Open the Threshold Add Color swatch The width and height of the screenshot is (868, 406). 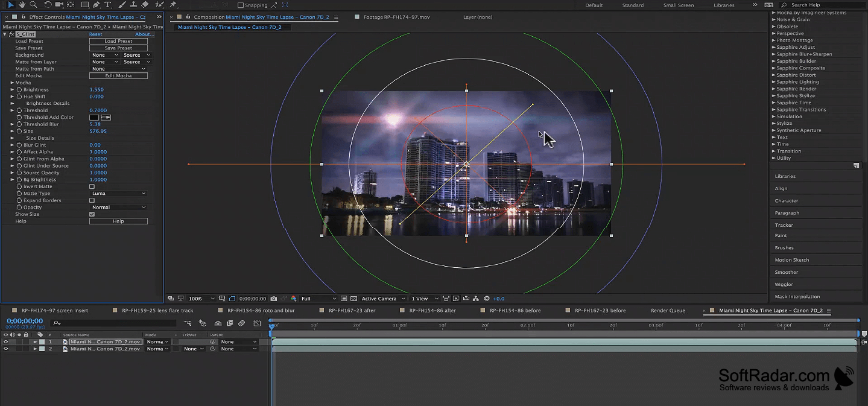pos(94,118)
